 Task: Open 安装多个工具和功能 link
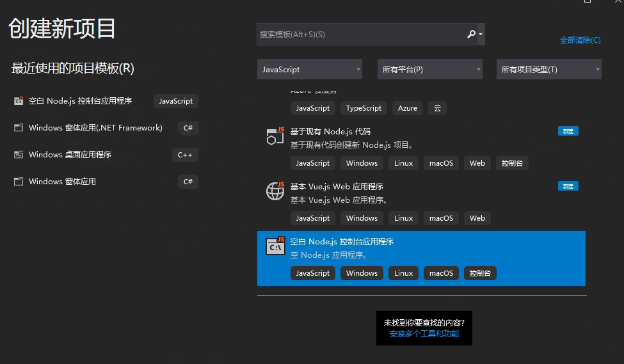[x=424, y=334]
